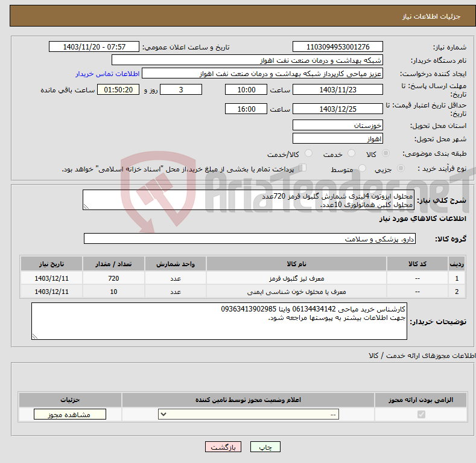The height and width of the screenshot is (463, 476).
Task: Toggle the mandatory license checkbox
Action: (421, 414)
